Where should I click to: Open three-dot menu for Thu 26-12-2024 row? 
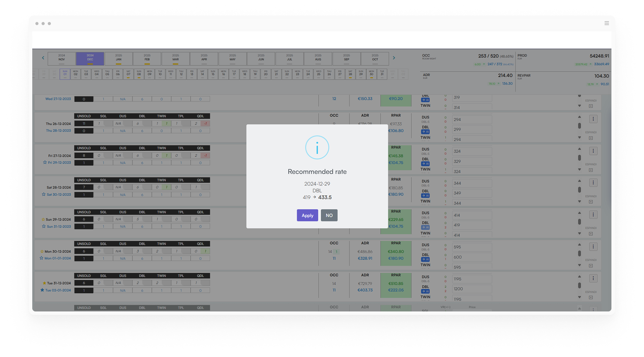click(593, 119)
